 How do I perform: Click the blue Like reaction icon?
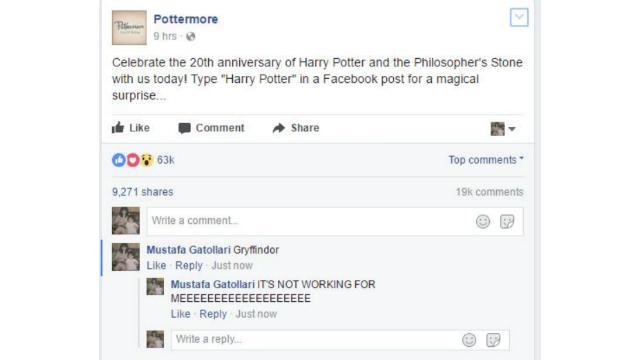pyautogui.click(x=119, y=160)
